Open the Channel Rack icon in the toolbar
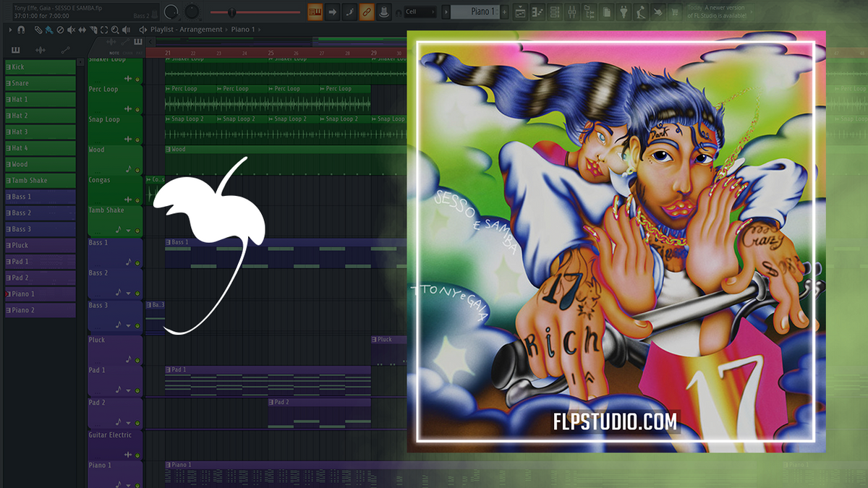The image size is (868, 488). coord(554,12)
